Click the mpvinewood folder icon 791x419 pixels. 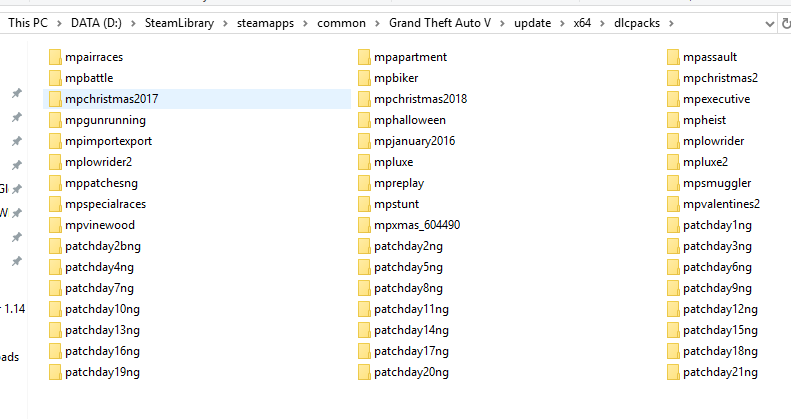(55, 225)
